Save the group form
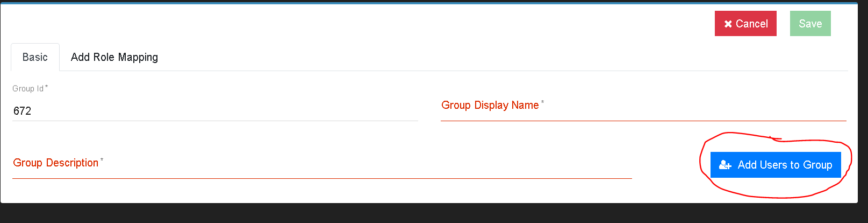The height and width of the screenshot is (223, 868). (x=810, y=24)
